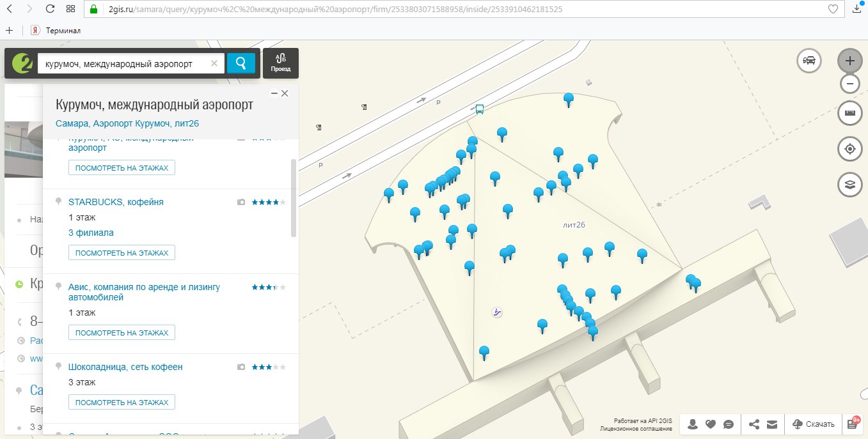
Task: Open address link Самара, Аэропорт Курумоч, лит26
Action: point(127,123)
